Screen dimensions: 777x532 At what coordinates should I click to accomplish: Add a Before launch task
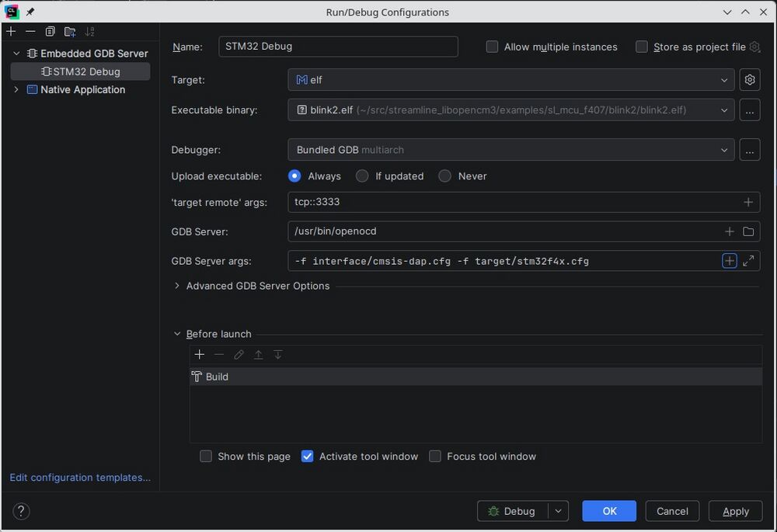click(x=200, y=354)
